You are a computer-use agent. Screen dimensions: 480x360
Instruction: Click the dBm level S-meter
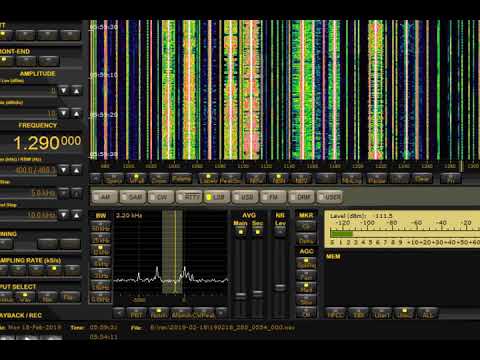point(402,229)
